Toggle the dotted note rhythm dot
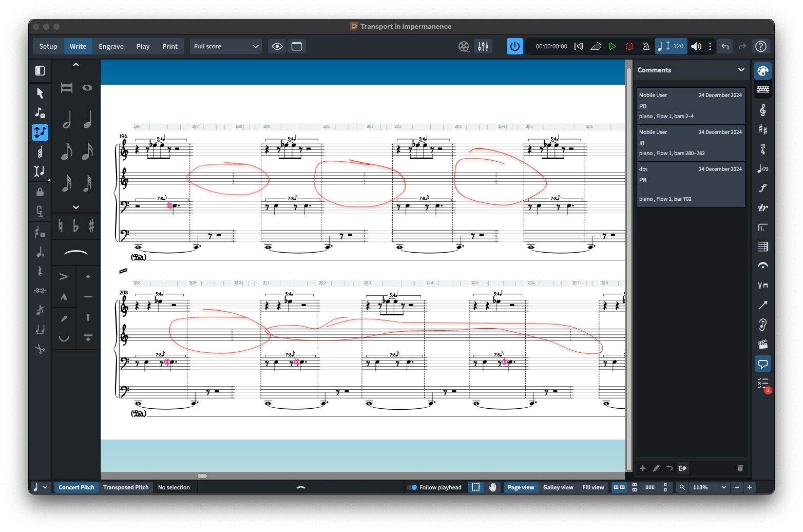 coord(40,252)
